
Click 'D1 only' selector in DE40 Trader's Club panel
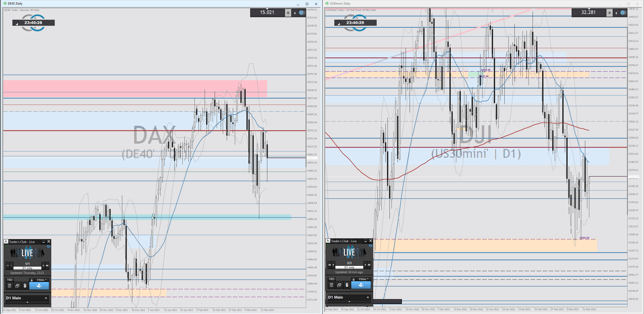27,268
